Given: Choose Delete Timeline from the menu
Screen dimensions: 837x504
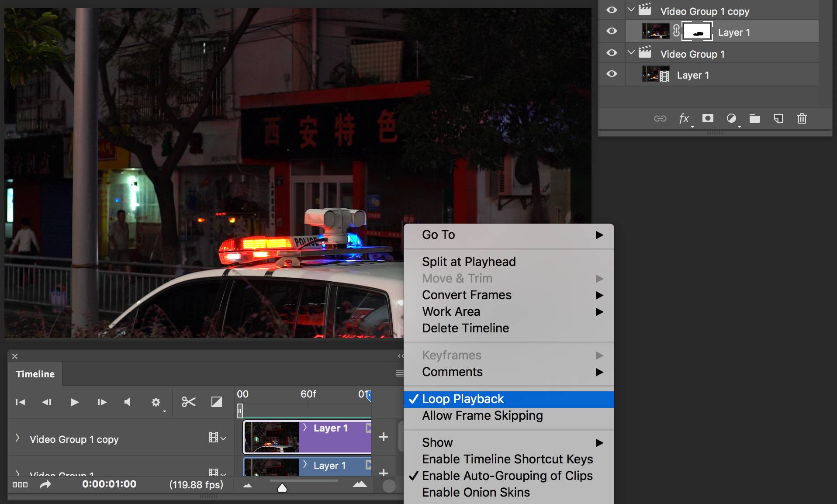Looking at the screenshot, I should (465, 328).
